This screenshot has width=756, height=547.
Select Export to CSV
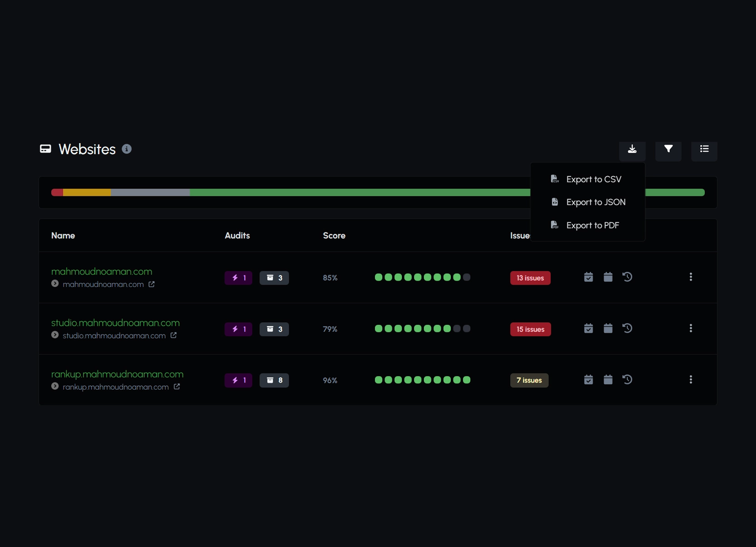click(x=587, y=179)
